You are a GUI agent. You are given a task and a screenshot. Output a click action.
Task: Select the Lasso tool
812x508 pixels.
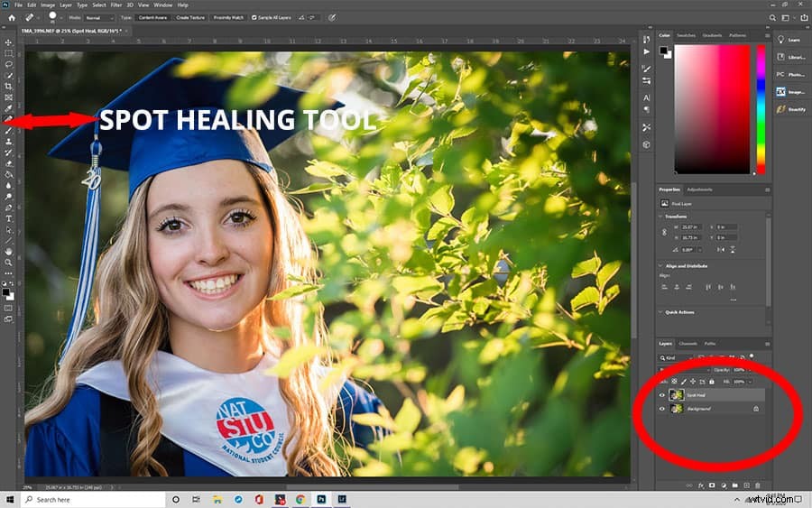tap(8, 64)
